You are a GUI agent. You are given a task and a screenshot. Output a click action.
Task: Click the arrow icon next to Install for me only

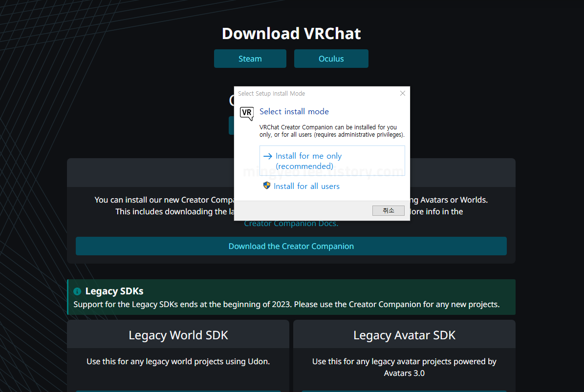[x=267, y=156]
